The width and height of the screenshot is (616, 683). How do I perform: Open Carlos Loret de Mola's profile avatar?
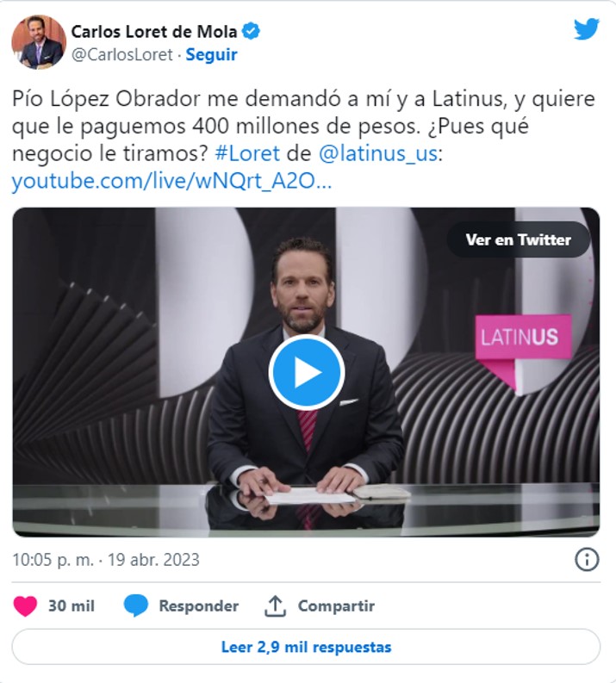tap(39, 42)
